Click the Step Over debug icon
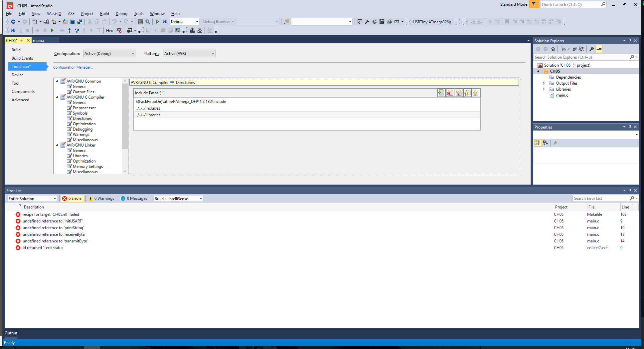The image size is (644, 349). [x=77, y=30]
